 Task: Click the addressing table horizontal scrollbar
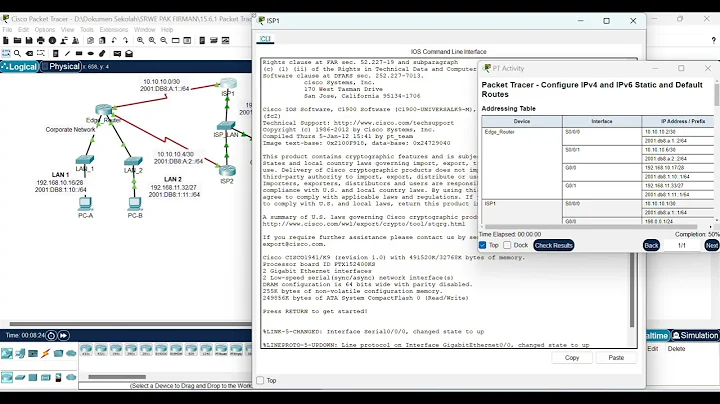coord(591,226)
